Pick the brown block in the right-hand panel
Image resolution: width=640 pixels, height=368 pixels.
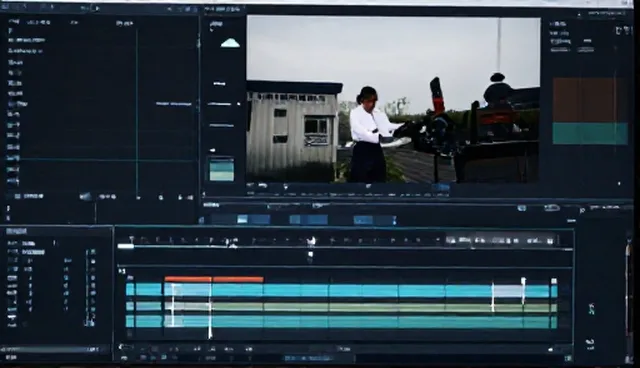590,100
